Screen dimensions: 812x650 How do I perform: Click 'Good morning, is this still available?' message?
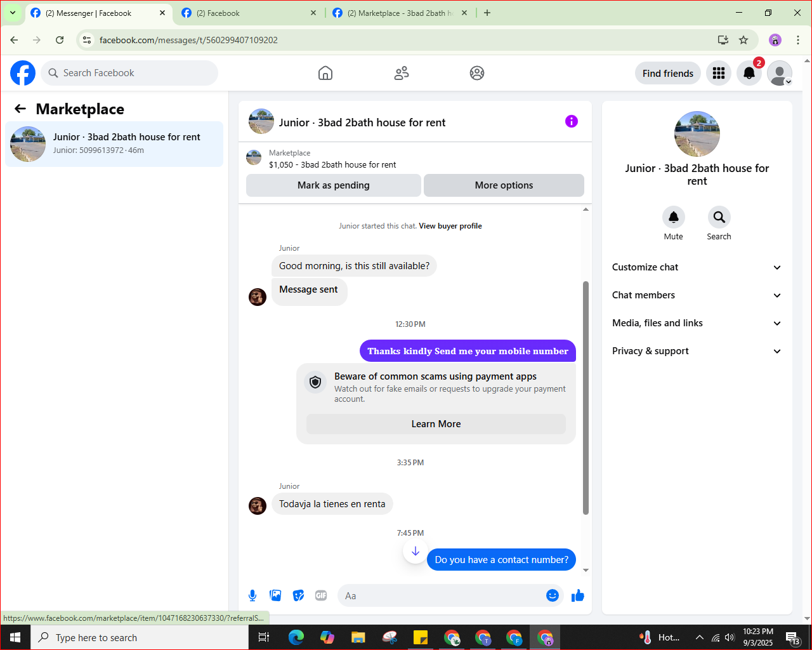(x=355, y=266)
